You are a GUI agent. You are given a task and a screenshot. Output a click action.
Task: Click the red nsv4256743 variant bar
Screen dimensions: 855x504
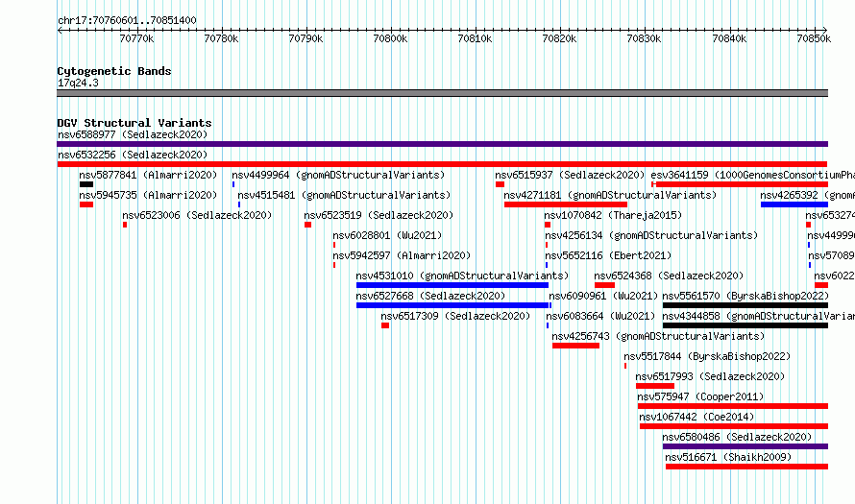(x=575, y=346)
